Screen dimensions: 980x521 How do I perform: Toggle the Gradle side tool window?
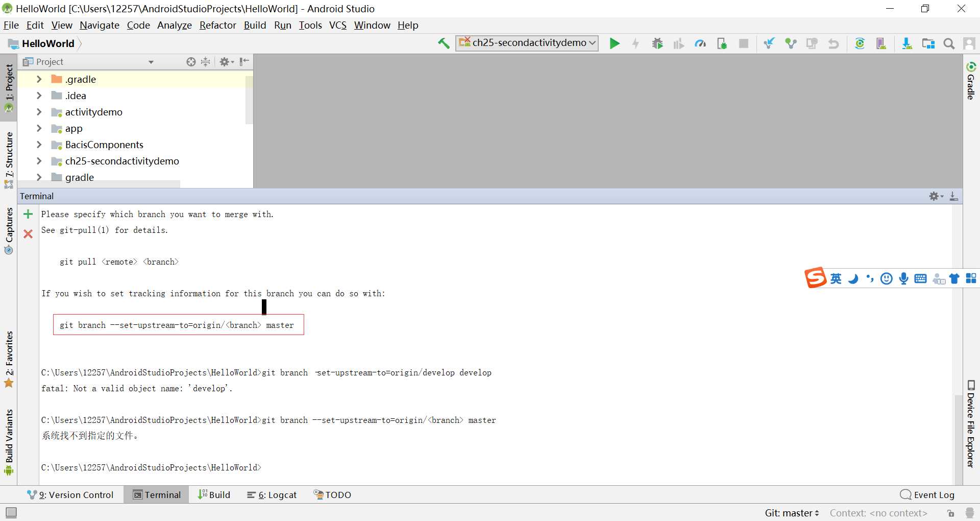click(x=971, y=81)
